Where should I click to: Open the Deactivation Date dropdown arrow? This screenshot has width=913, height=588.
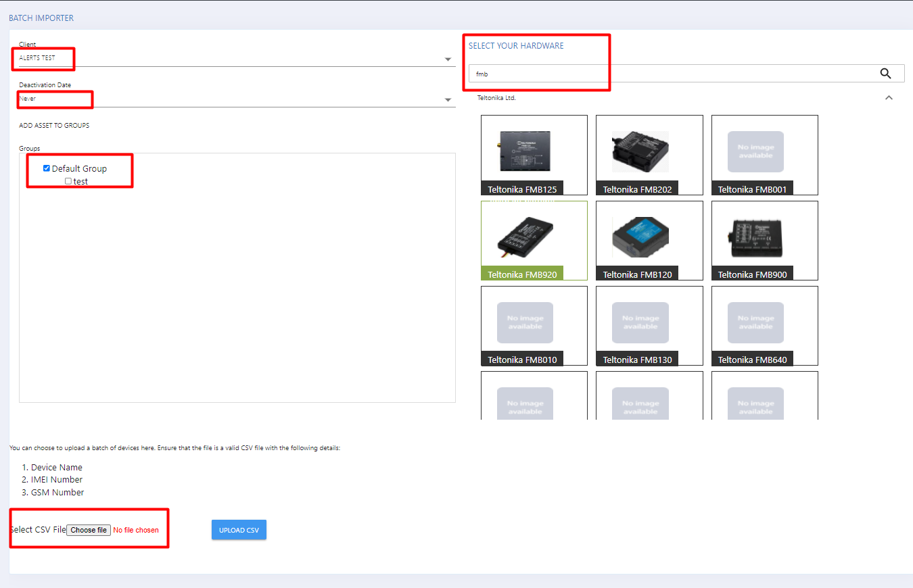(448, 100)
